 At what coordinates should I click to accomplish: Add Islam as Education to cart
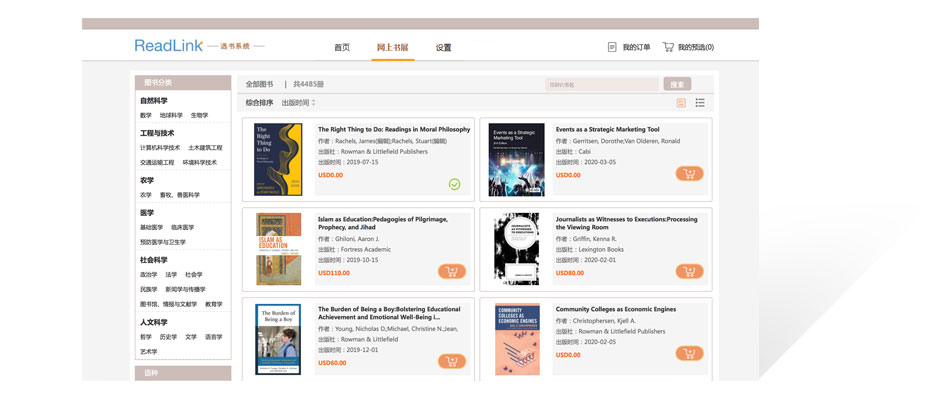coord(452,272)
